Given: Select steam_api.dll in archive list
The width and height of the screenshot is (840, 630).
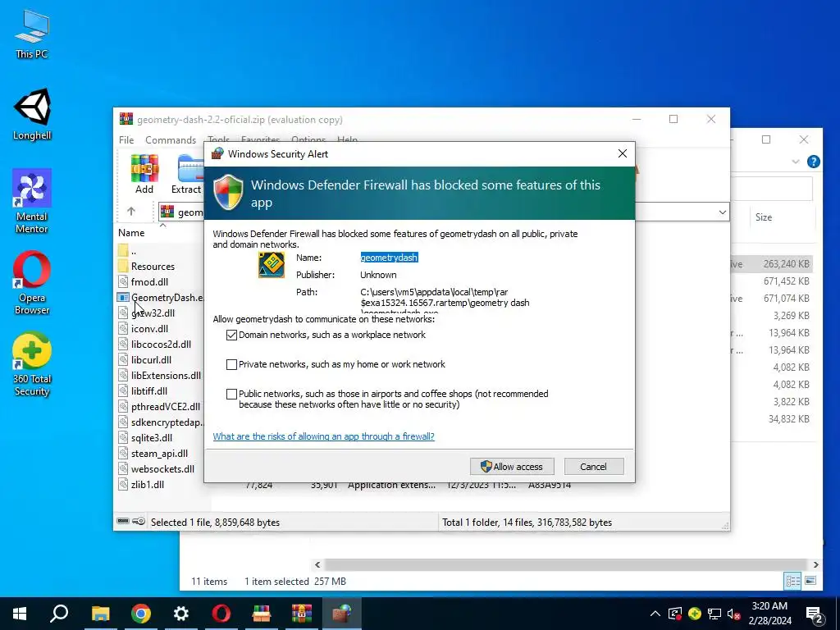Looking at the screenshot, I should (x=153, y=453).
